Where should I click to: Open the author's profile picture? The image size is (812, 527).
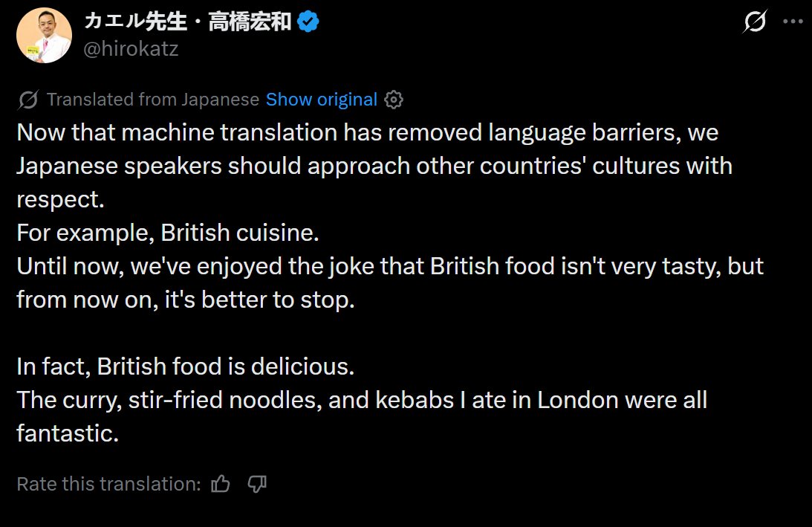(x=44, y=35)
